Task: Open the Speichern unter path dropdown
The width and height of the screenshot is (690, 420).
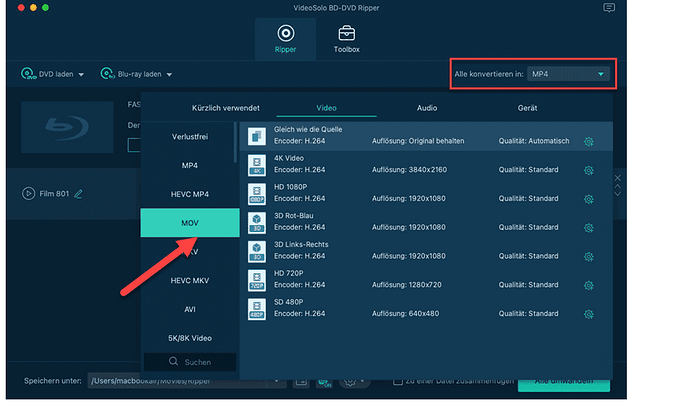Action: pyautogui.click(x=280, y=381)
